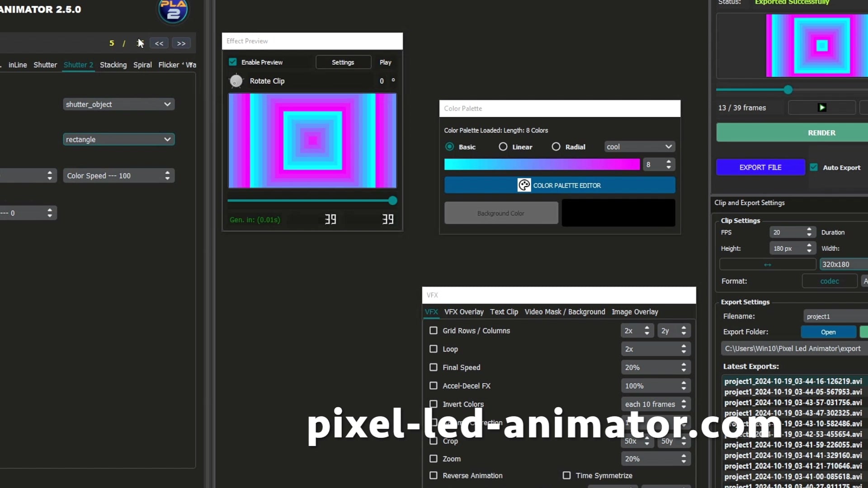The width and height of the screenshot is (868, 488).
Task: Open the each 10 frames Invert Colors selector
Action: 656,404
